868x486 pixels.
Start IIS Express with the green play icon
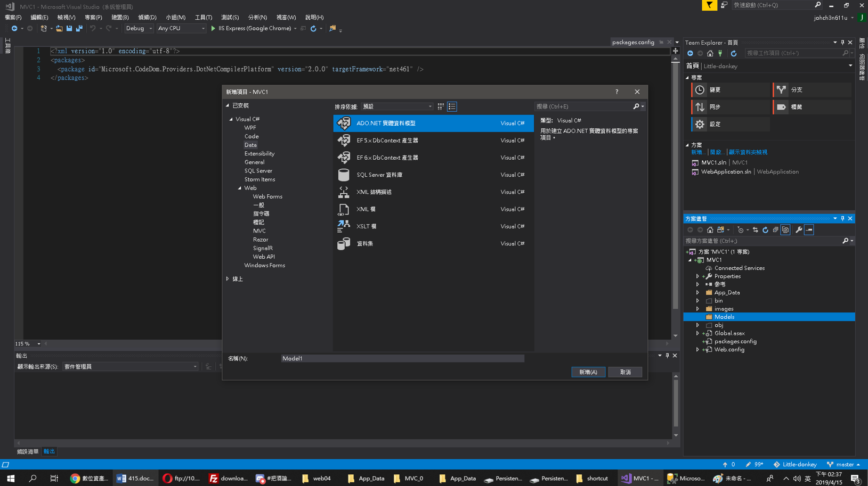coord(213,28)
